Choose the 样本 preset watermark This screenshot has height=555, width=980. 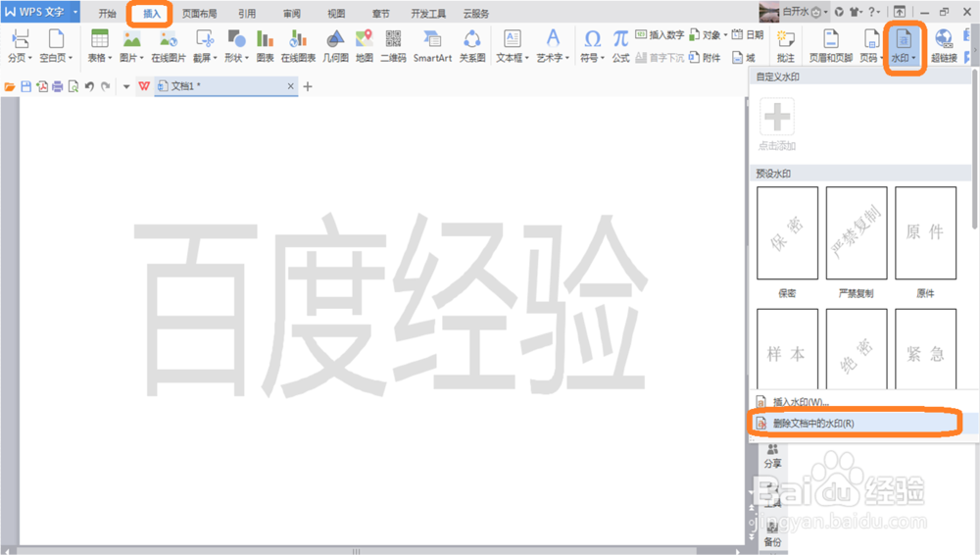787,348
